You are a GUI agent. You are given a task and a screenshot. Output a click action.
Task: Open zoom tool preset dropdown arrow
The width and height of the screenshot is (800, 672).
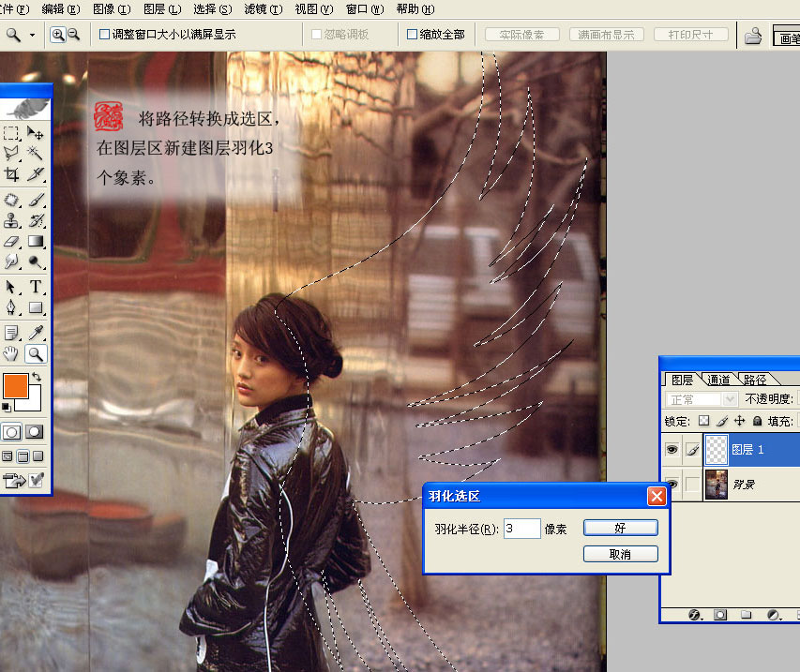[32, 35]
